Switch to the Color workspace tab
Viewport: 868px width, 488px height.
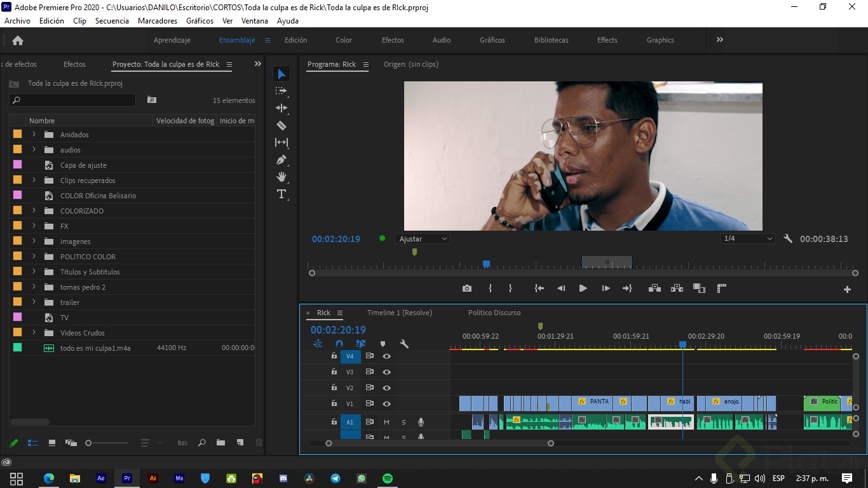click(x=344, y=40)
